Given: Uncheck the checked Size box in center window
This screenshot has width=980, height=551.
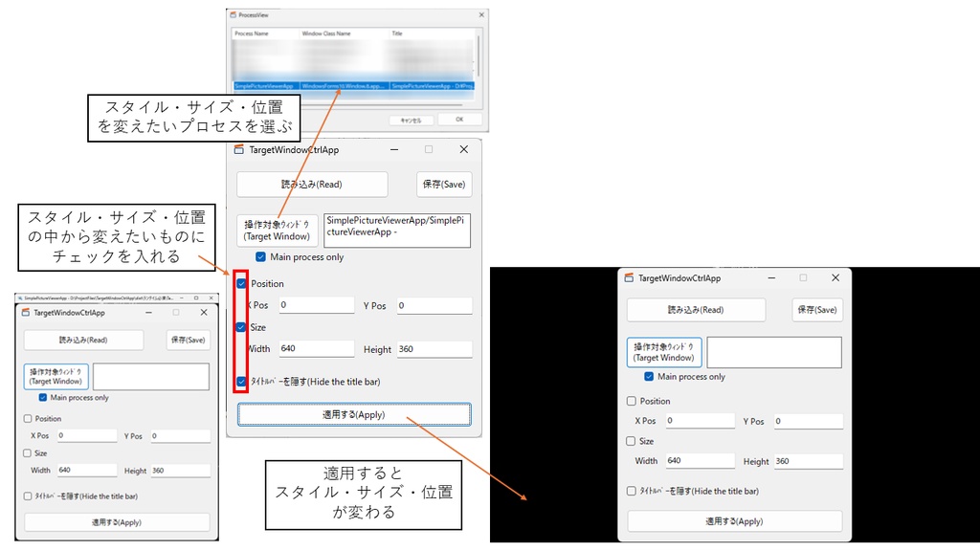Looking at the screenshot, I should (x=240, y=327).
